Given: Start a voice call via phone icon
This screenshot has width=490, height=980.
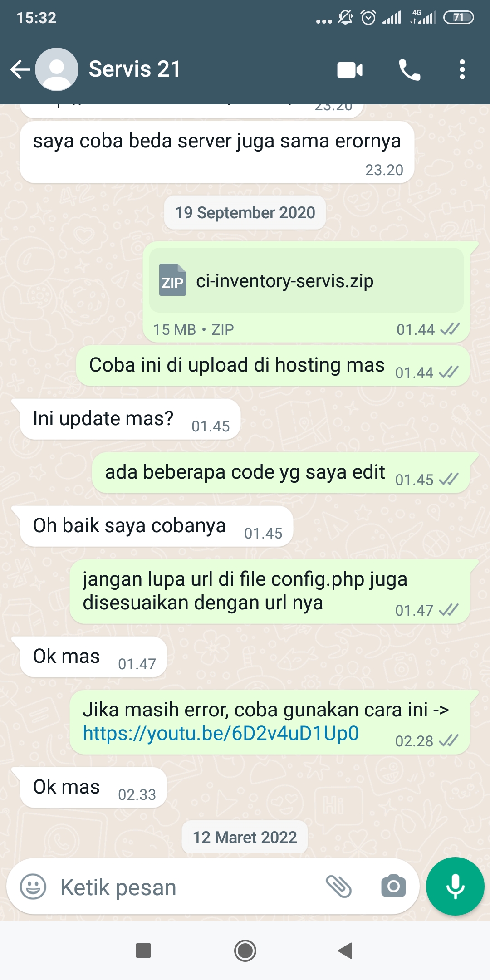Looking at the screenshot, I should tap(409, 70).
